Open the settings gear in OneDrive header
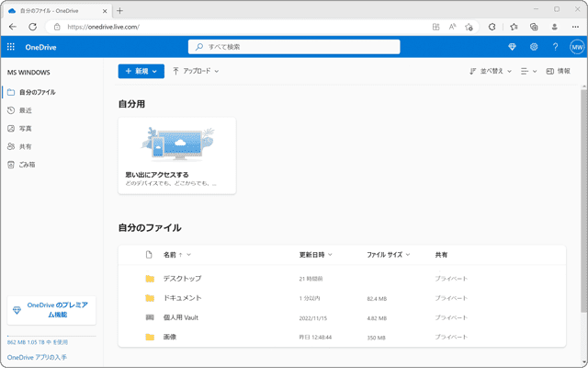Viewport: 588px width, 368px height. coord(534,47)
